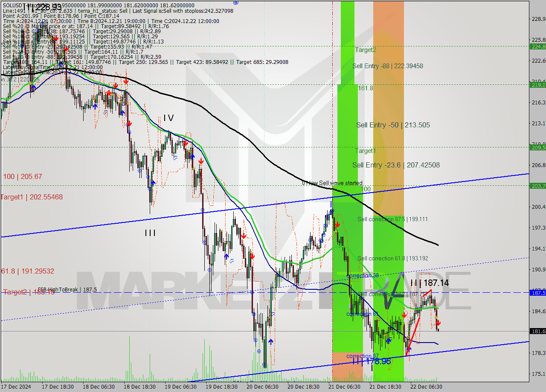Viewport: 546px width, 392px height.
Task: Select the green 'Target2' label above Sell Entry -88
Action: pos(366,50)
